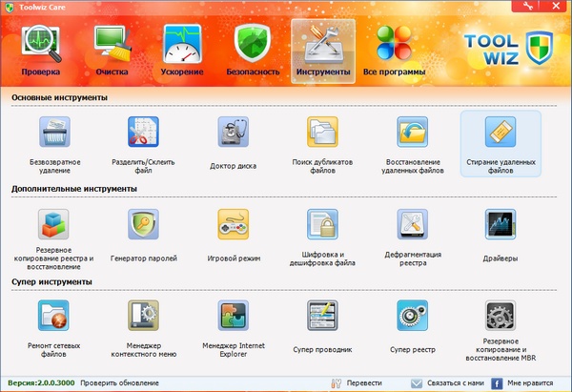Open the Безвозвратное удаление shredder tool

(54, 134)
